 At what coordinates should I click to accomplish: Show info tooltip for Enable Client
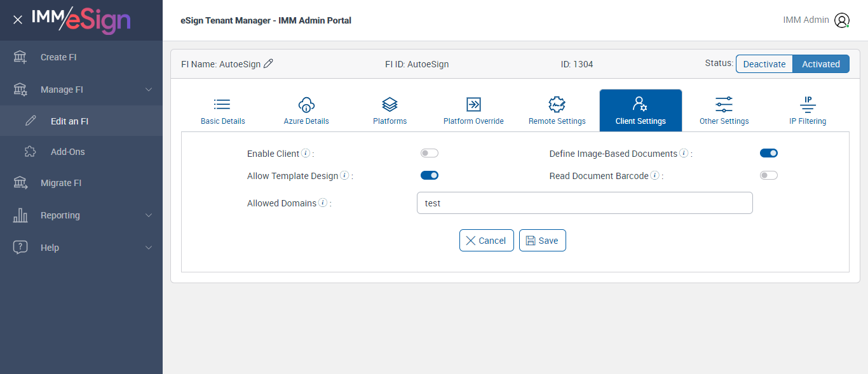(306, 154)
